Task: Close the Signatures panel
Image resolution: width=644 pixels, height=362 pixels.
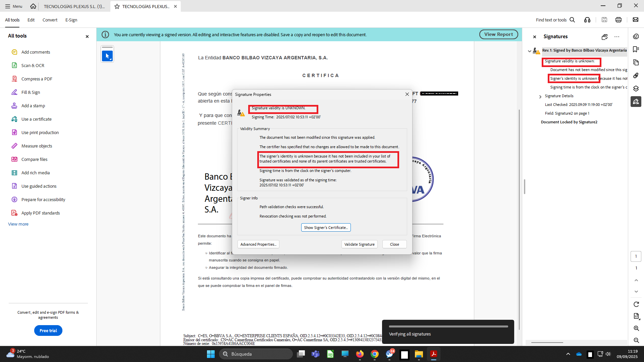Action: (x=535, y=37)
